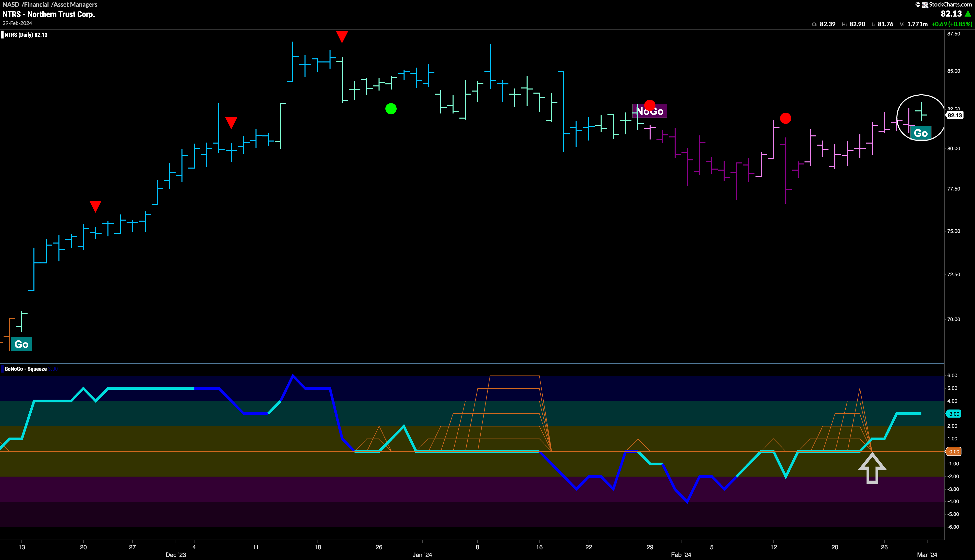This screenshot has height=560, width=975.
Task: Click the purple NoGo trend label
Action: (650, 111)
